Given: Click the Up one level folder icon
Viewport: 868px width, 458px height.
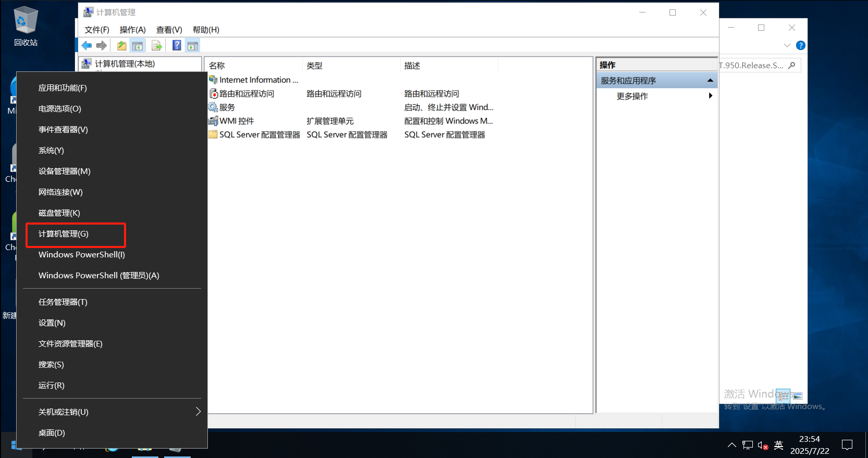Looking at the screenshot, I should (121, 46).
